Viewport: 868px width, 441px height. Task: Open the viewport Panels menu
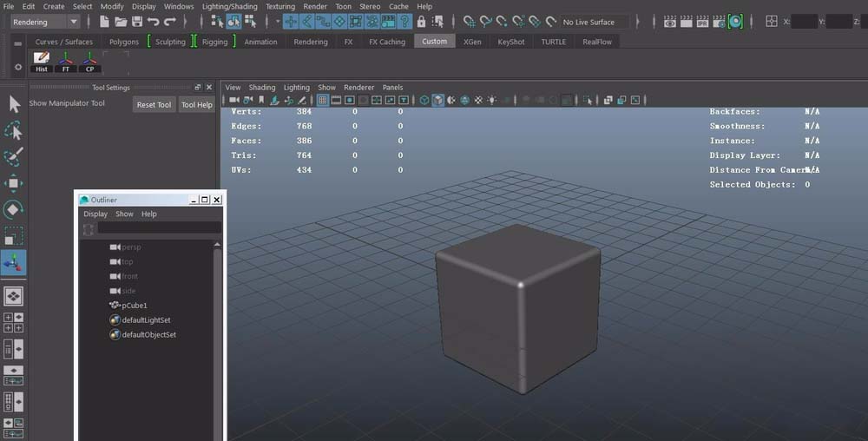(x=392, y=88)
